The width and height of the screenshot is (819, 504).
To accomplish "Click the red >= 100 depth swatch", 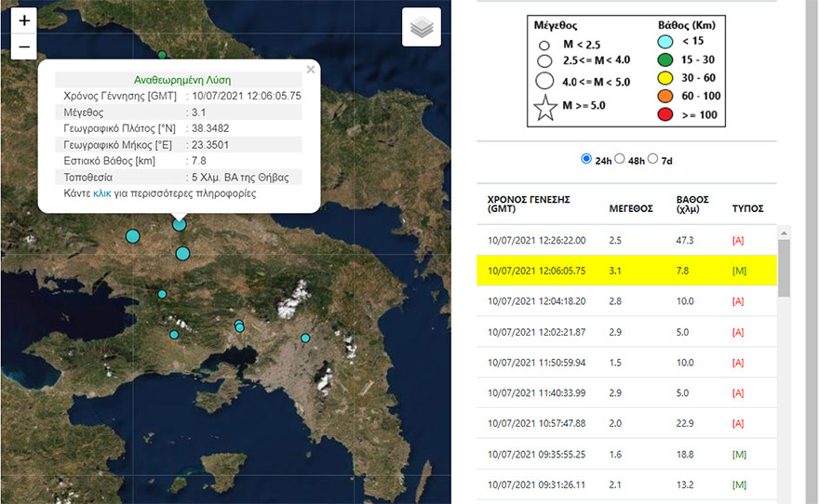I will (x=665, y=114).
